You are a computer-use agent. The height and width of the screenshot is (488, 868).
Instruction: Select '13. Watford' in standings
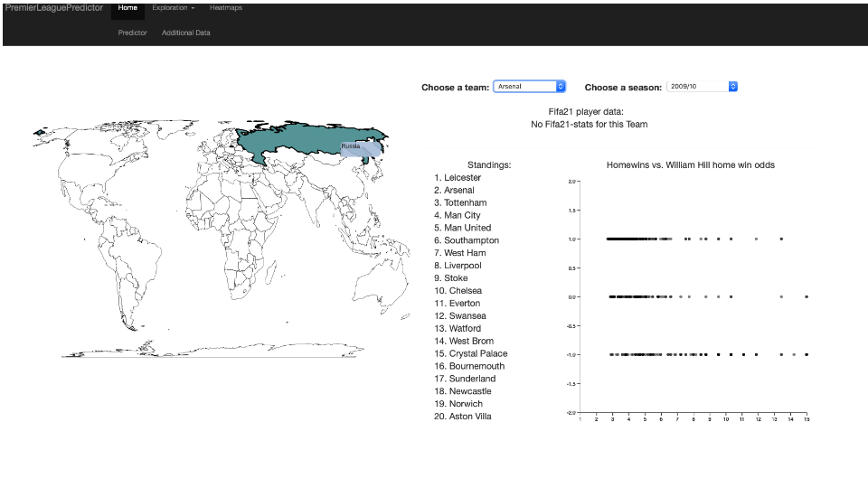(458, 329)
